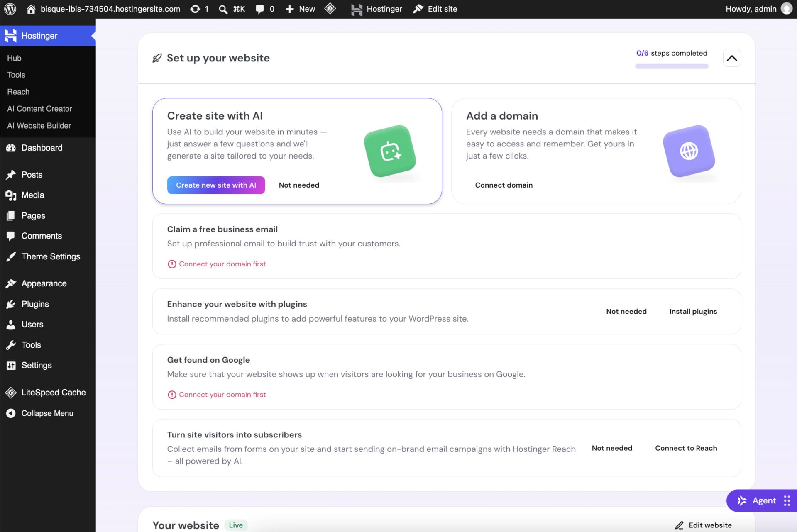Collapse the sidebar with Collapse Menu
Screen dimensions: 797x532
coord(48,413)
